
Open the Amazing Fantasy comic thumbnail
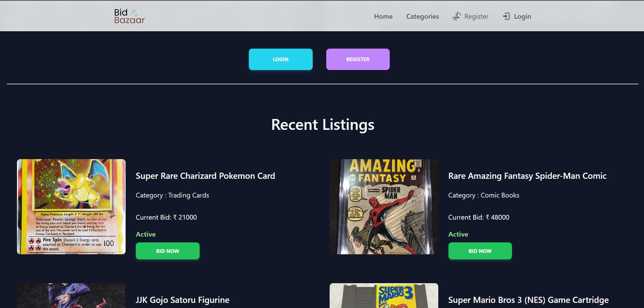click(384, 207)
